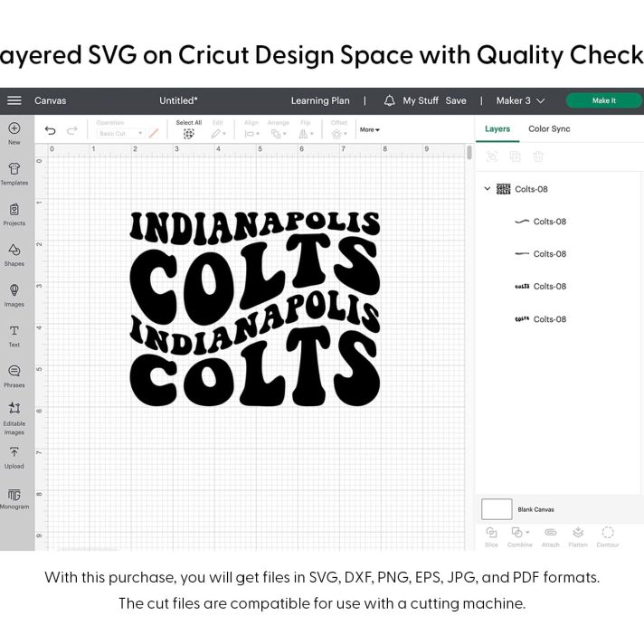Create a New project from sidebar
Image resolution: width=644 pixels, height=644 pixels.
[14, 133]
